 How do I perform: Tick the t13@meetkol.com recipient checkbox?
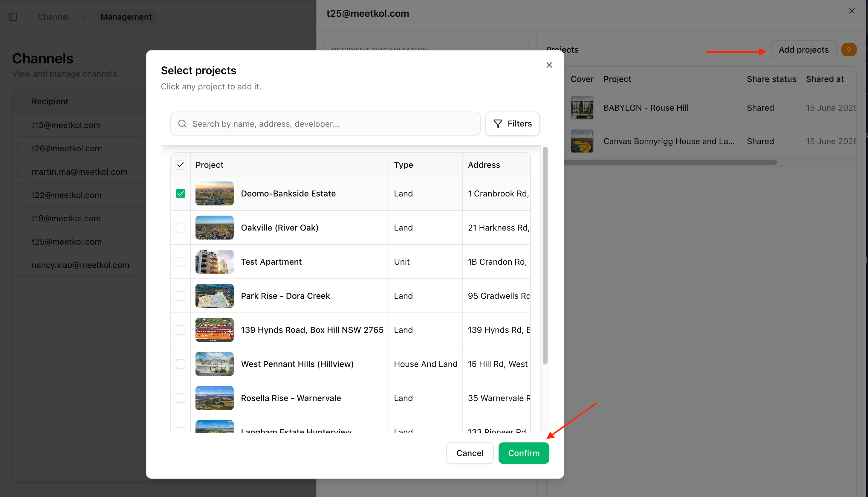tap(22, 125)
